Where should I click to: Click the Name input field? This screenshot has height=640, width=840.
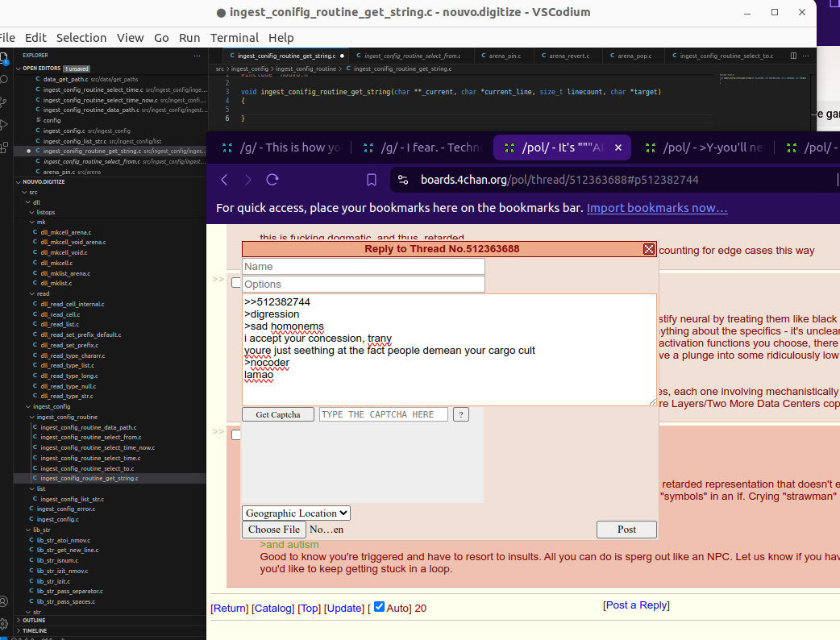(x=364, y=267)
